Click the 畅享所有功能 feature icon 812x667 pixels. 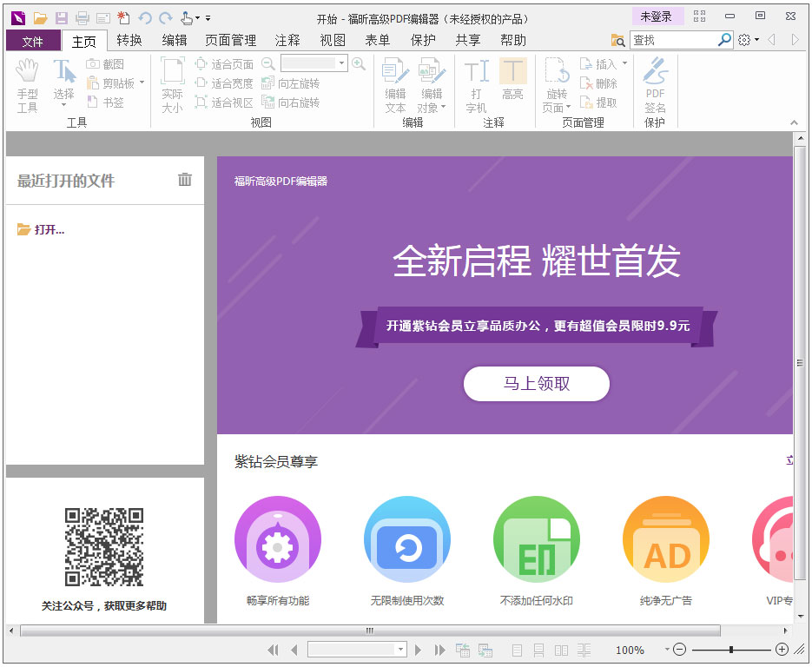[x=278, y=539]
